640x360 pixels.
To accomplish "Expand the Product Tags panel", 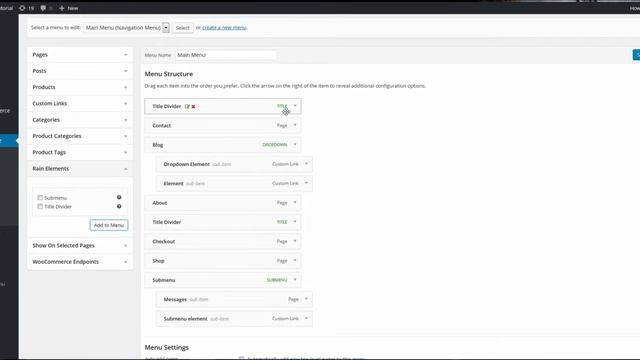I will pyautogui.click(x=80, y=152).
